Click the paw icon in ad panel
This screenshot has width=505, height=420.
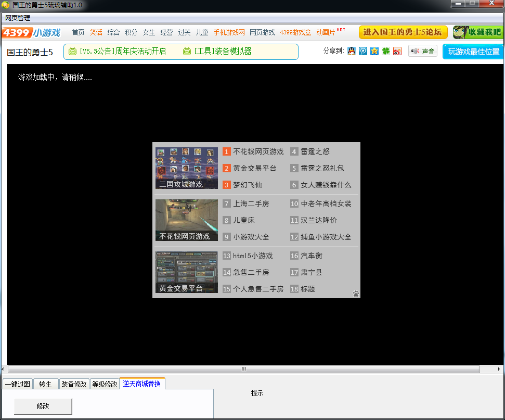(x=356, y=294)
